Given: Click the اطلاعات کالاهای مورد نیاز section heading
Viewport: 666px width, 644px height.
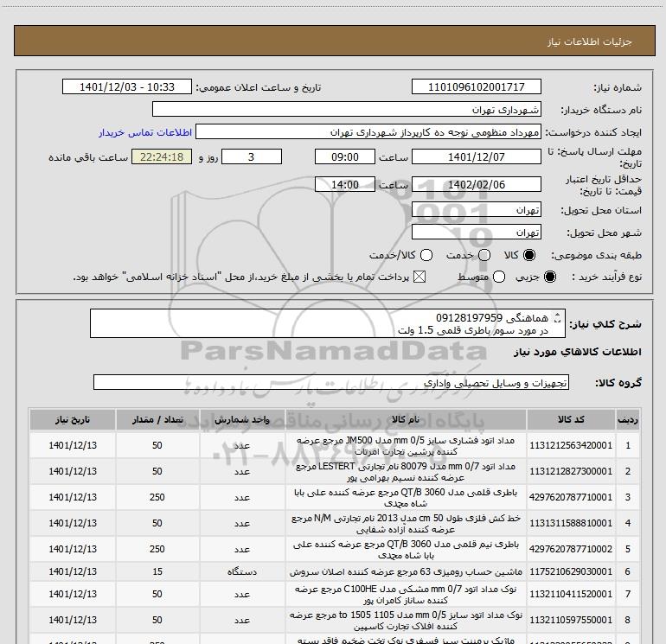Looking at the screenshot, I should (578, 352).
